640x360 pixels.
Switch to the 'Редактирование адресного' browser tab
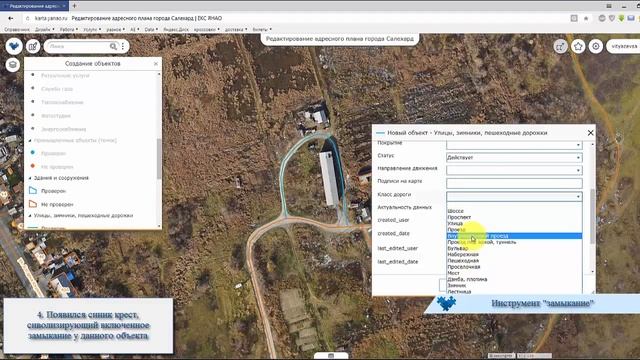pos(34,6)
